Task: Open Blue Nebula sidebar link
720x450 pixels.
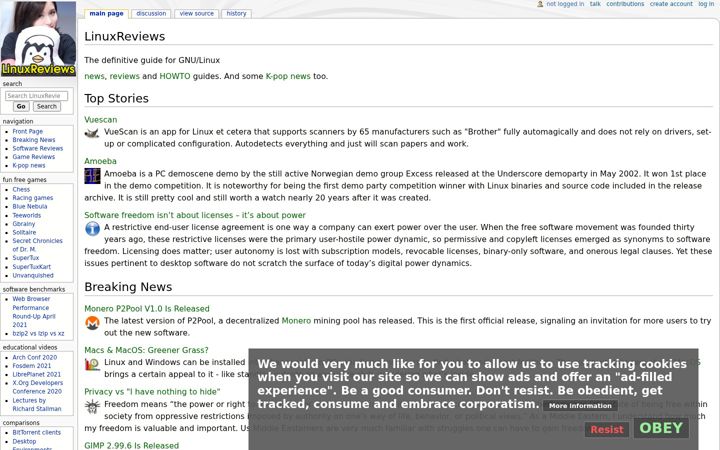Action: click(x=30, y=207)
